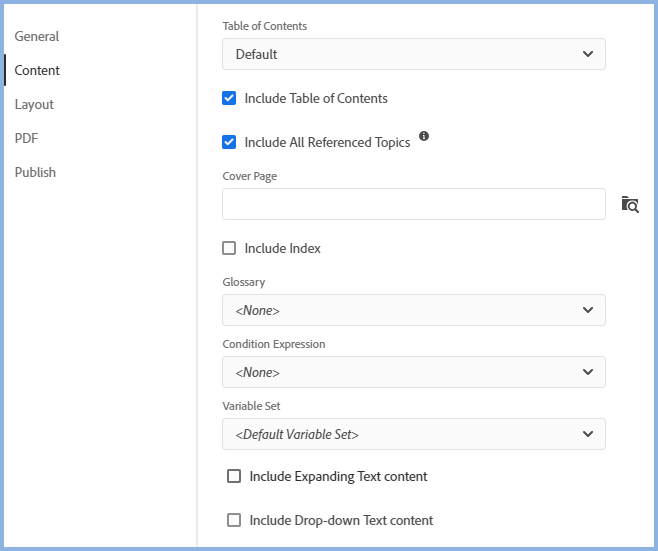Click the info icon beside Referenced Topics
The width and height of the screenshot is (658, 551).
click(x=424, y=136)
